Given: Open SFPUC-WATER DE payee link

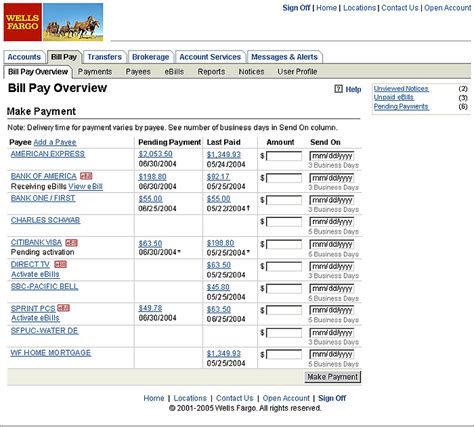Looking at the screenshot, I should pyautogui.click(x=44, y=331).
